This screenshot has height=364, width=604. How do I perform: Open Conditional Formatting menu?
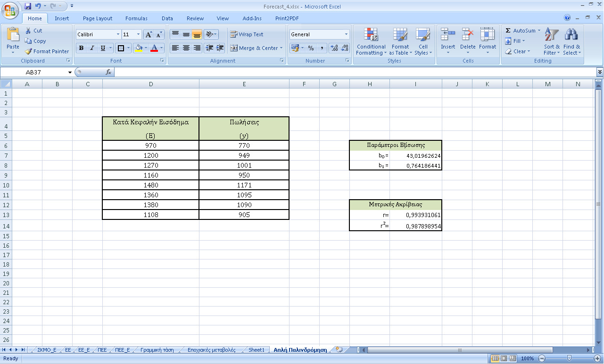point(371,41)
